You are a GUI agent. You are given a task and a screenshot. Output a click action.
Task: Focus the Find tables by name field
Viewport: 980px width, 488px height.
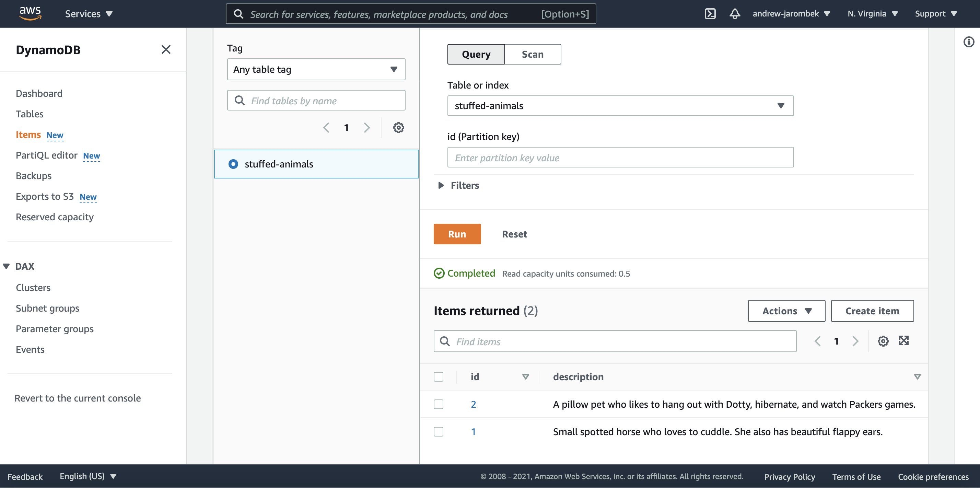tap(316, 101)
